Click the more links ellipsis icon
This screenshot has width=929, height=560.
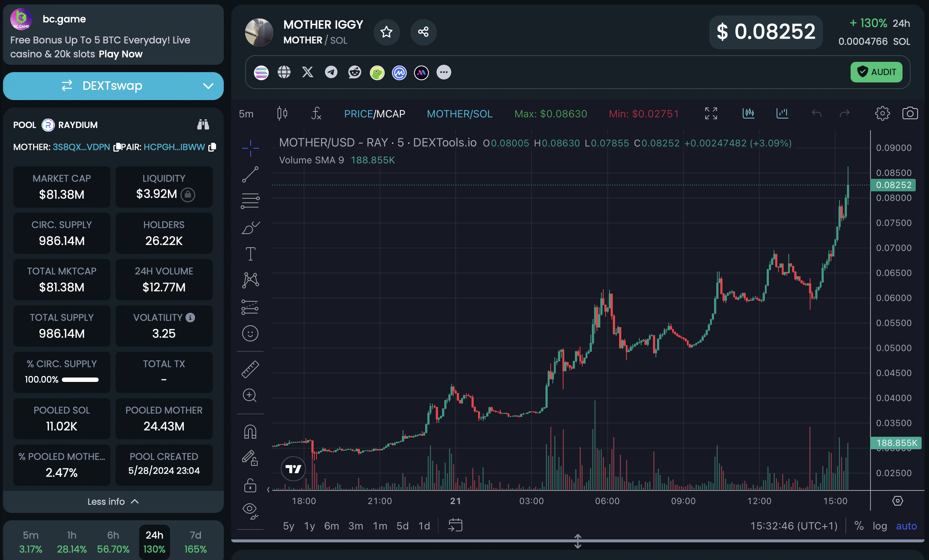coord(444,72)
